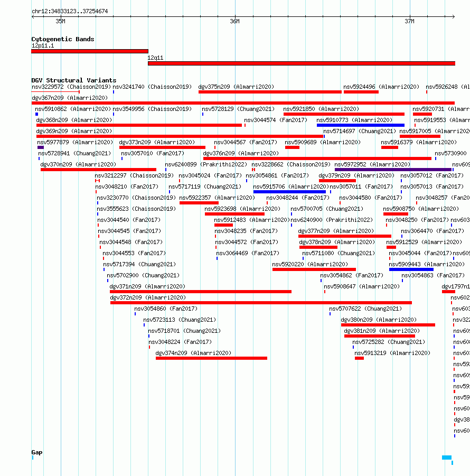Open variant label dgv380n209 (Almarri2020)
Image resolution: width=470 pixels, height=476 pixels.
point(379,320)
